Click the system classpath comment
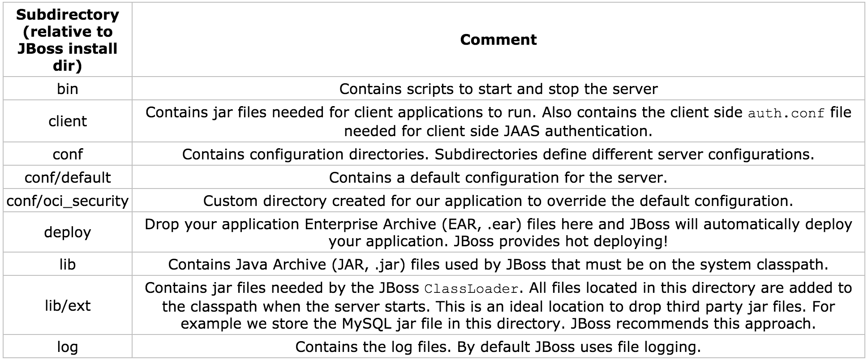Screen dimensions: 868x360 [x=498, y=264]
